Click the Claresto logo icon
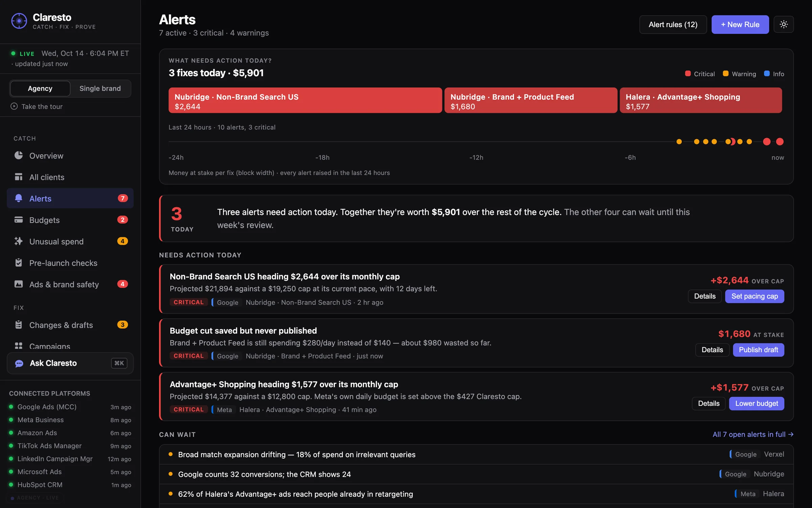 tap(19, 21)
